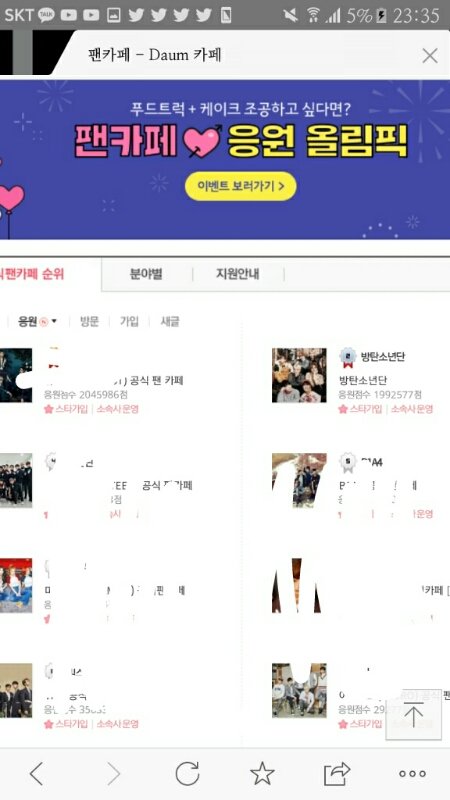The width and height of the screenshot is (450, 800).
Task: Expand the 응원 sort dropdown arrow
Action: tap(55, 321)
